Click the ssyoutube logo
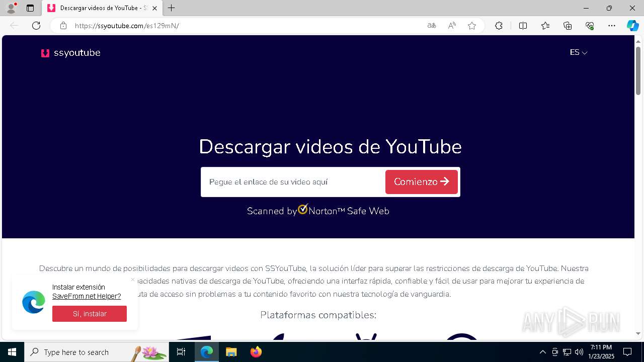This screenshot has width=644, height=362. [x=70, y=53]
